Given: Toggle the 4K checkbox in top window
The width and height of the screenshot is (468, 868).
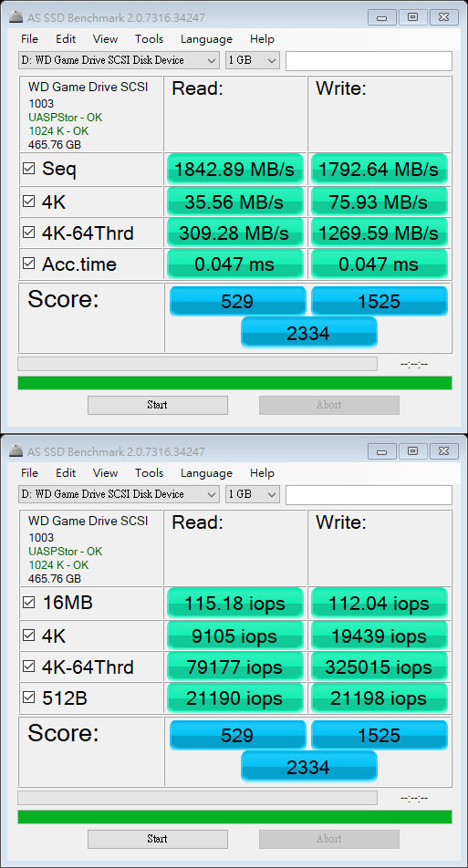Looking at the screenshot, I should pos(28,201).
